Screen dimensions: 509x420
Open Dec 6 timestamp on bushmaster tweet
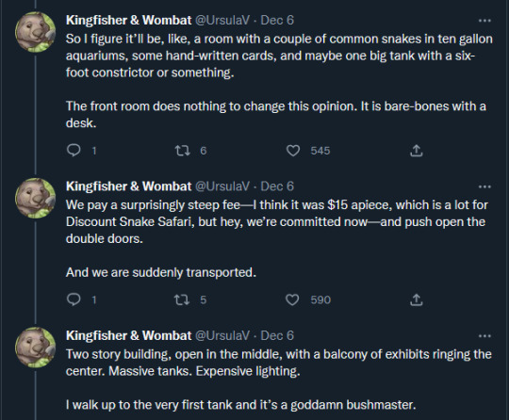click(x=277, y=335)
